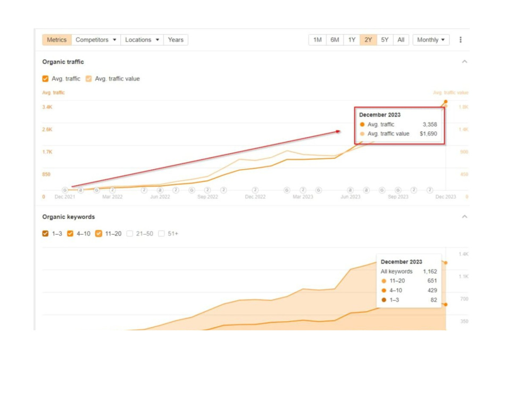Switch to the Metrics tab

[57, 40]
